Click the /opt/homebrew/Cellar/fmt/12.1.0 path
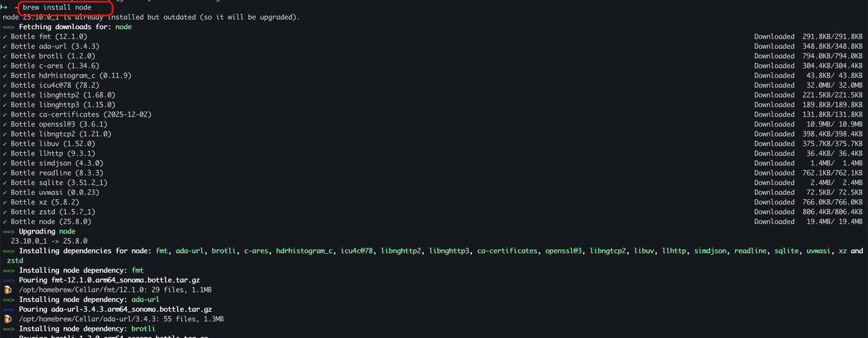The image size is (868, 338). [79, 289]
